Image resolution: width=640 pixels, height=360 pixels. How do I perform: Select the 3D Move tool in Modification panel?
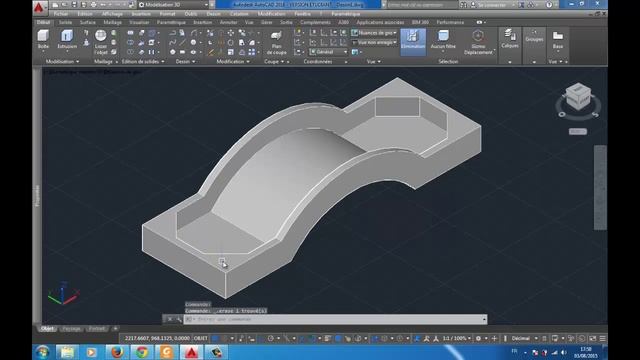click(231, 33)
